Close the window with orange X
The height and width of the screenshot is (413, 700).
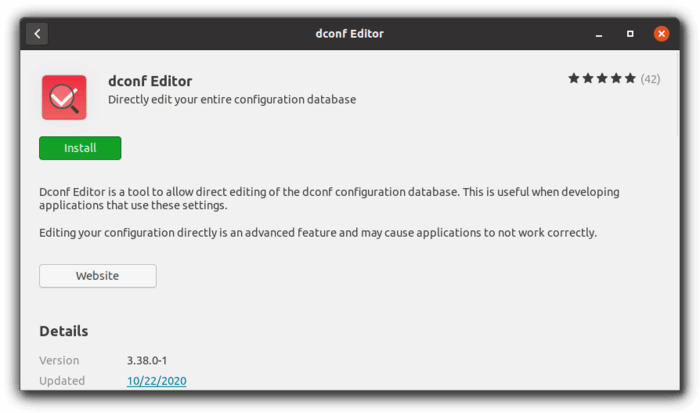tap(662, 34)
